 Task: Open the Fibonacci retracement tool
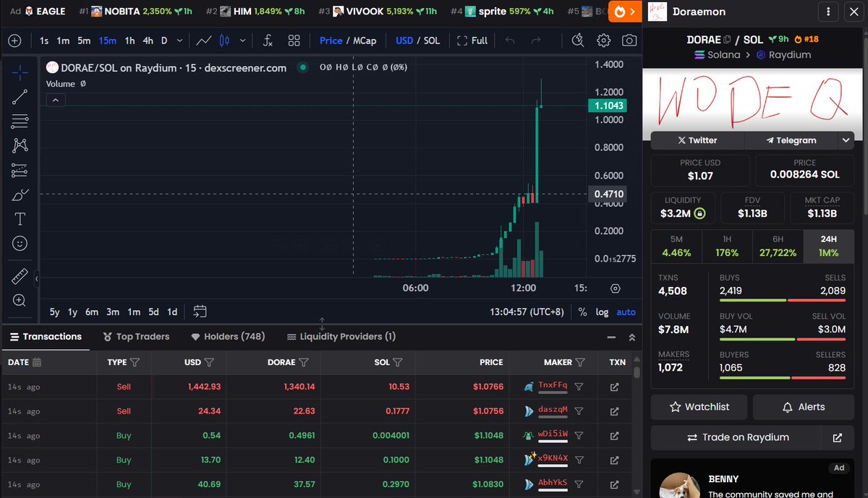pos(20,121)
